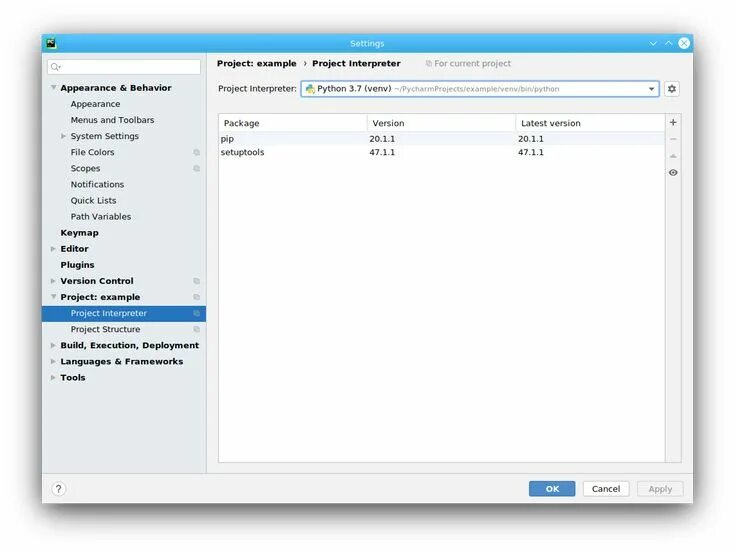The width and height of the screenshot is (735, 553).
Task: Open Quick Lists settings
Action: [x=93, y=201]
